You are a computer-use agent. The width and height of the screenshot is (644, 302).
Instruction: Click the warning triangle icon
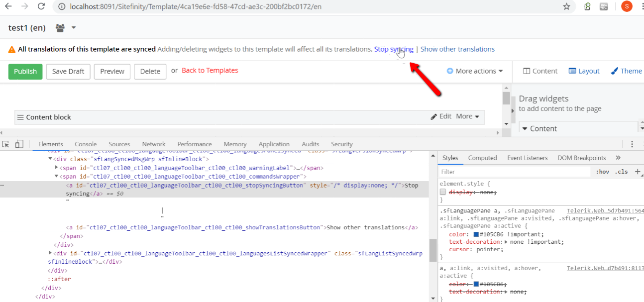tap(11, 49)
